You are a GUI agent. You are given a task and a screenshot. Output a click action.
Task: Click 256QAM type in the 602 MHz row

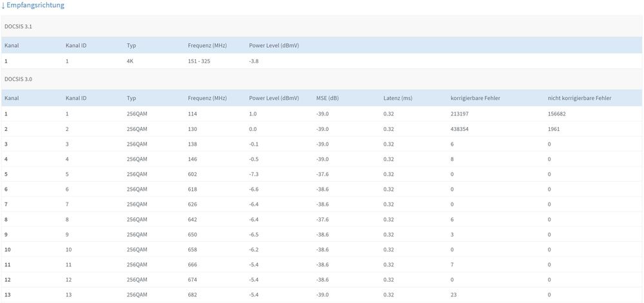coord(137,174)
